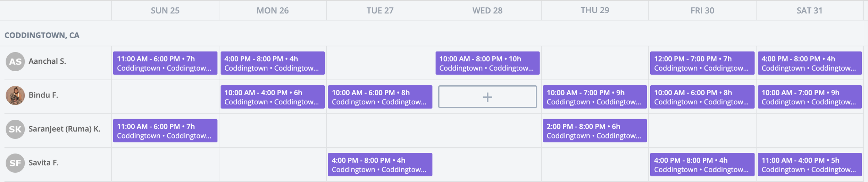868x182 pixels.
Task: Select the SUN 25 column header
Action: (x=165, y=10)
